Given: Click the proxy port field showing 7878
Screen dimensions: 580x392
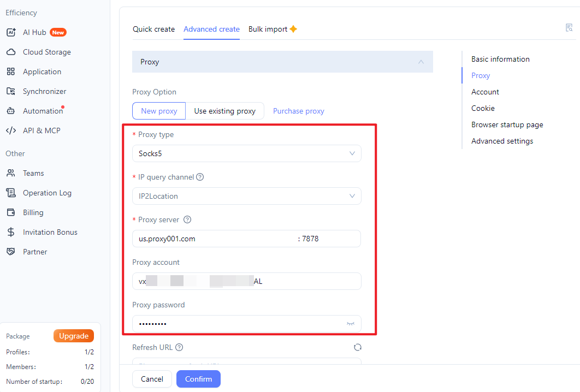Looking at the screenshot, I should point(329,239).
